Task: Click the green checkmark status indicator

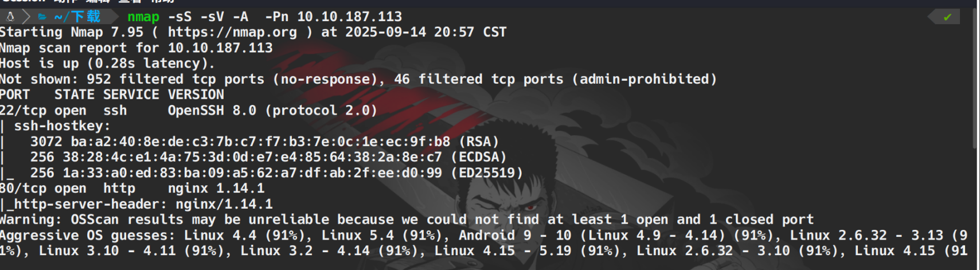Action: (947, 17)
